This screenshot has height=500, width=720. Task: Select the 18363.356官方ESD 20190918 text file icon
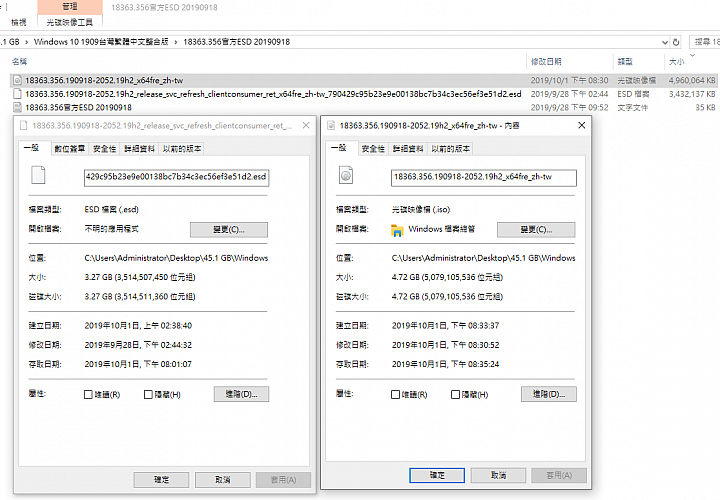pyautogui.click(x=17, y=107)
